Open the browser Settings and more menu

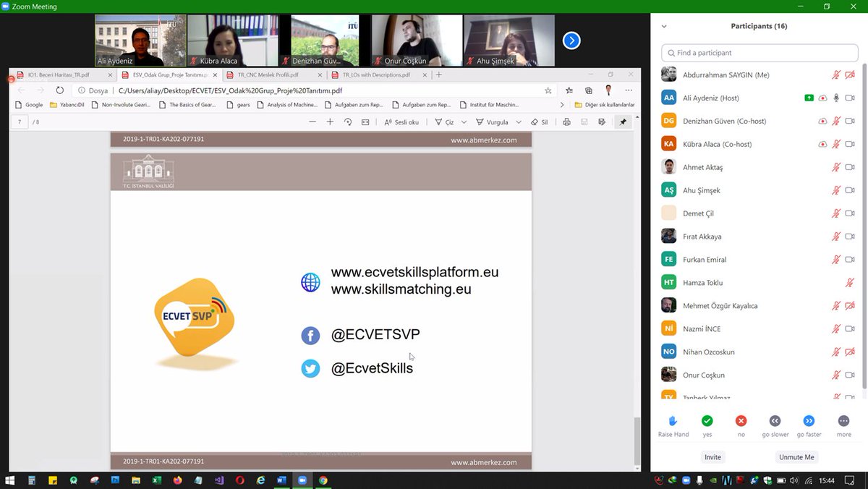[629, 90]
